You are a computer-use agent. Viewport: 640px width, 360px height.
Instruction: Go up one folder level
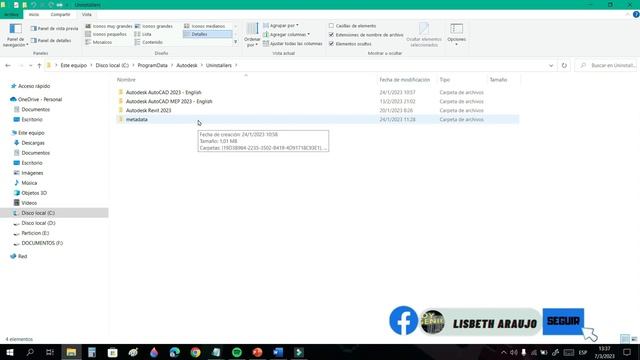[x=39, y=65]
